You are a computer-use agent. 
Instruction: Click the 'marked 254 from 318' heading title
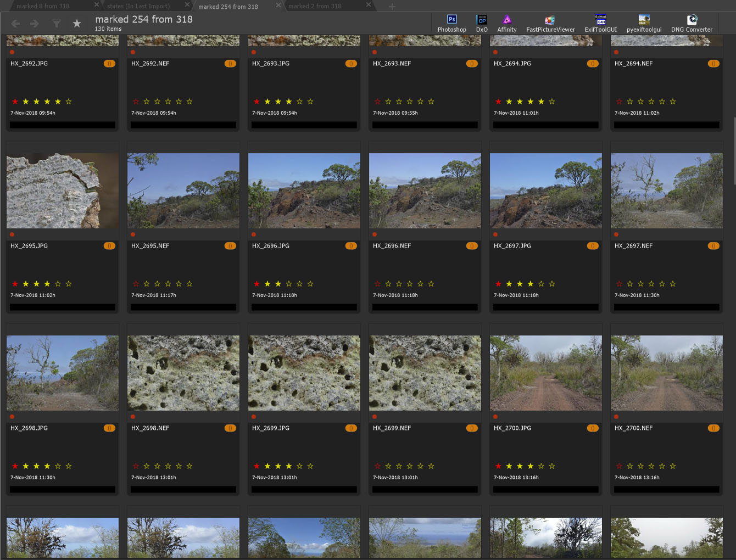click(144, 19)
